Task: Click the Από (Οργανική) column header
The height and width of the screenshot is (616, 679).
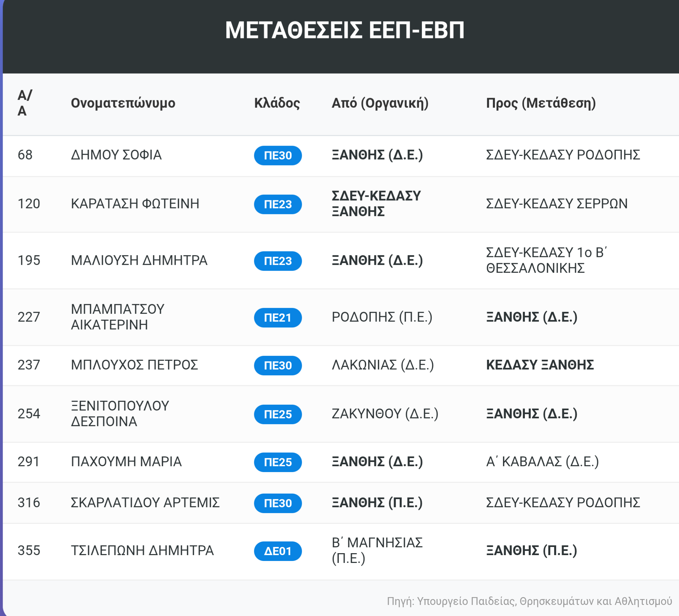Action: tap(380, 103)
